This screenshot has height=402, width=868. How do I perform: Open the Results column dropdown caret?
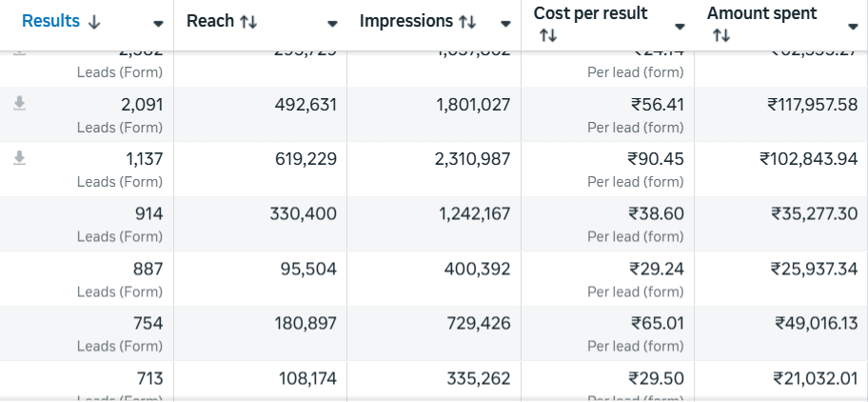pyautogui.click(x=158, y=24)
